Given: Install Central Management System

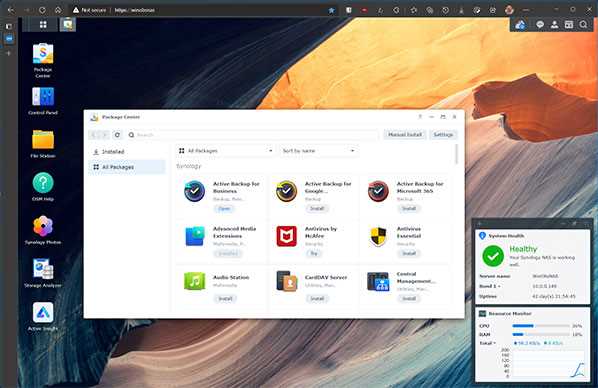Looking at the screenshot, I should click(x=409, y=298).
